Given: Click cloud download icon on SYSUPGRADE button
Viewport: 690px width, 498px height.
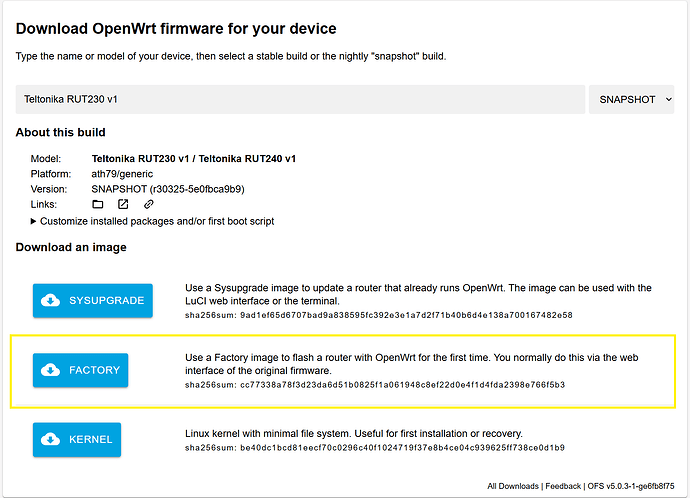Looking at the screenshot, I should 51,300.
